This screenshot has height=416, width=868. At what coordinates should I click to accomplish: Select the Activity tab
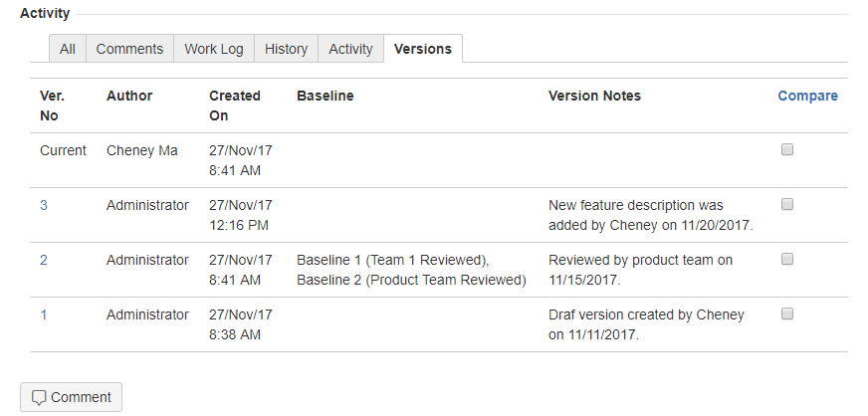pos(350,49)
